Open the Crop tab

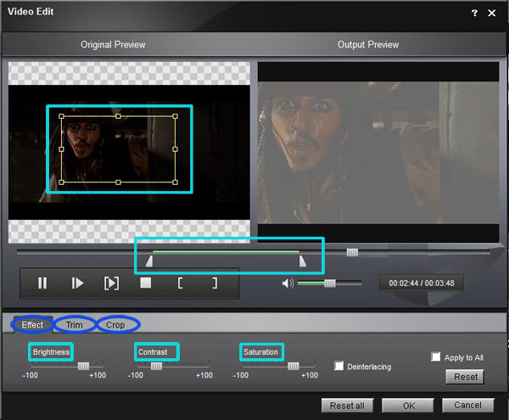(x=115, y=325)
